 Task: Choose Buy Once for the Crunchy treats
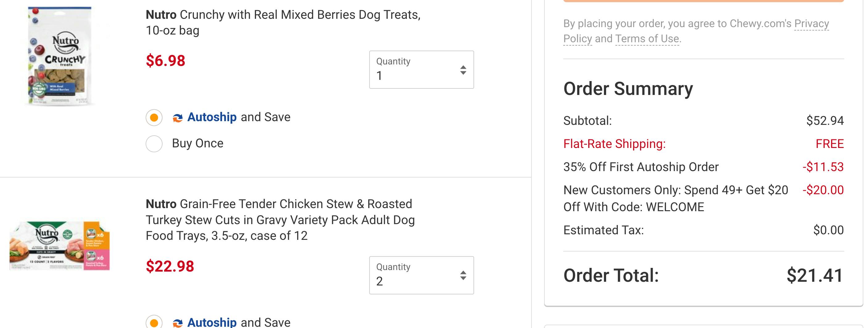(154, 144)
